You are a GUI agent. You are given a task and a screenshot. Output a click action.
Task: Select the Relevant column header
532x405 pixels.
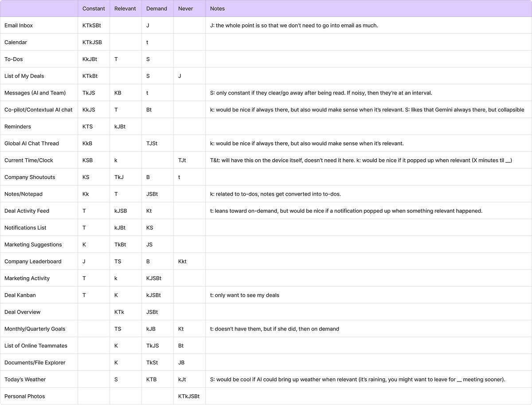click(125, 8)
